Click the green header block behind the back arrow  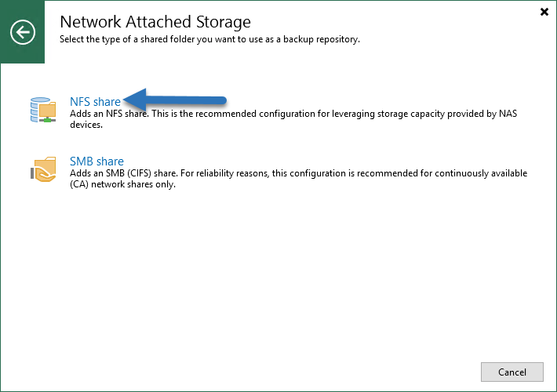pyautogui.click(x=23, y=32)
